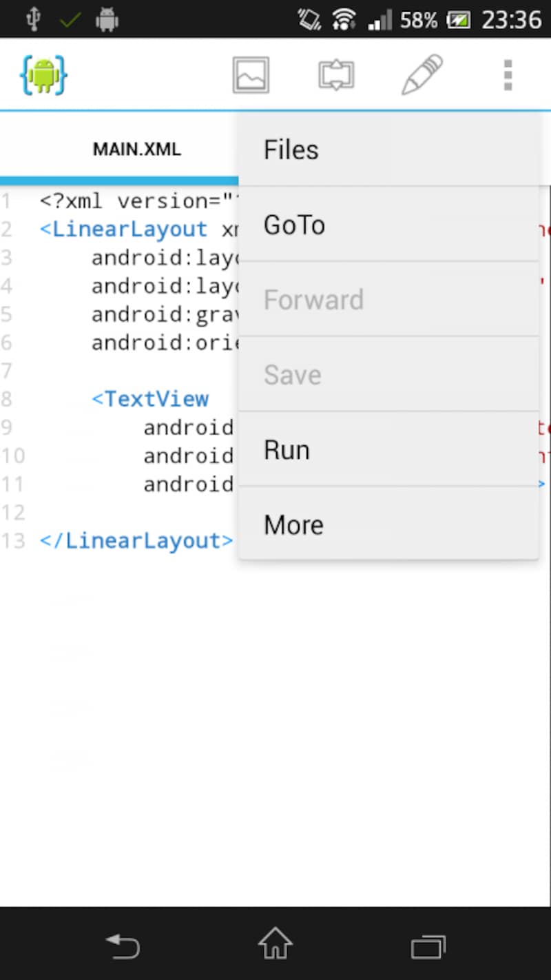Tap the grayed-out Forward menu item
Image resolution: width=551 pixels, height=980 pixels.
point(388,300)
